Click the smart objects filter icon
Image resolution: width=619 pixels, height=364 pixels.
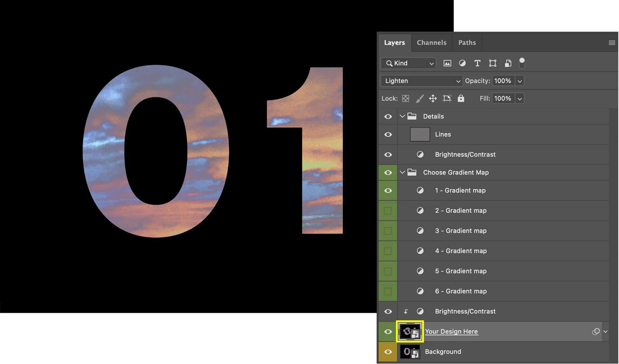pyautogui.click(x=507, y=63)
